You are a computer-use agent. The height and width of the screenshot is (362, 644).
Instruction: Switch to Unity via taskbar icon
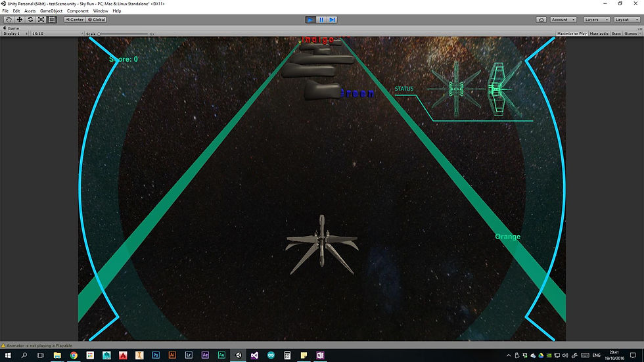click(238, 355)
